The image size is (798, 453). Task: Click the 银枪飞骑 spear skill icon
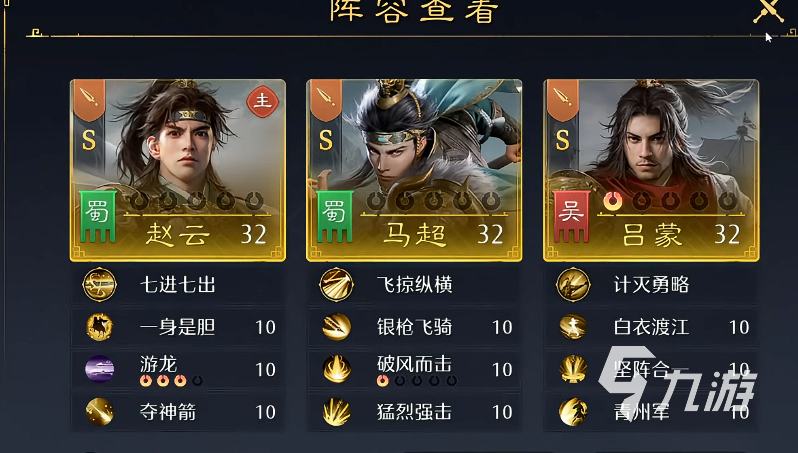336,327
